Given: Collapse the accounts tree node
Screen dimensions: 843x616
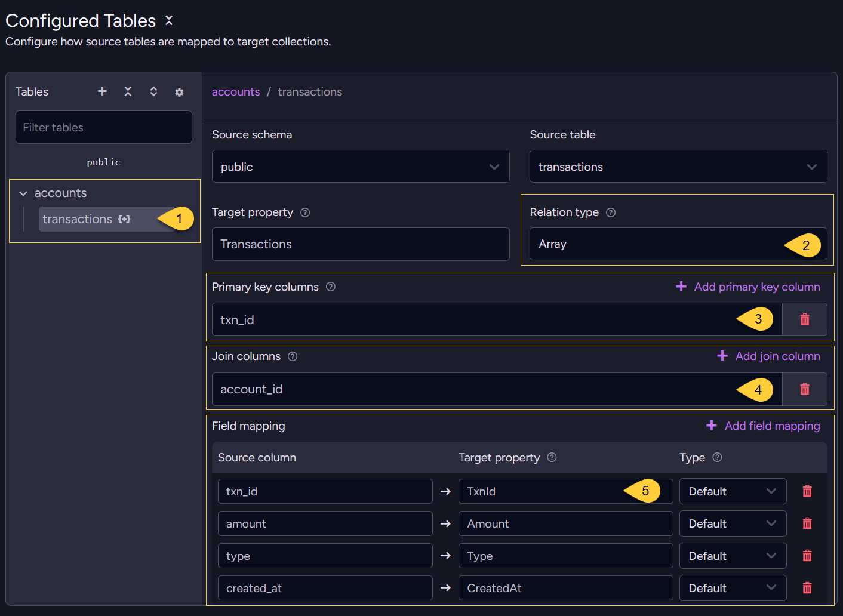Looking at the screenshot, I should click(23, 193).
